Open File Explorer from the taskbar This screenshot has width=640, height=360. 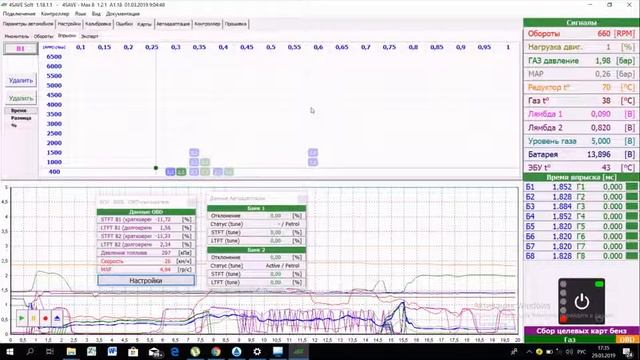click(x=71, y=351)
